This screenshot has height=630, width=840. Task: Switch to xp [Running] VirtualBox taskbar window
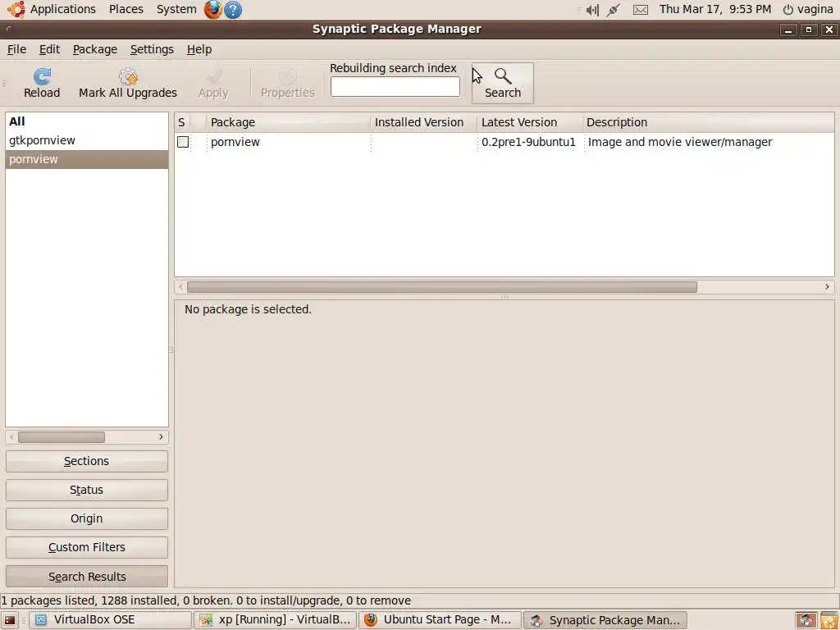tap(275, 620)
